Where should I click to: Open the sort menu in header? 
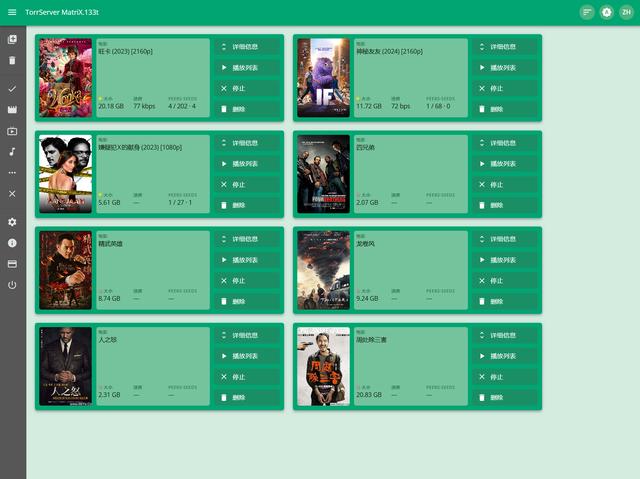pyautogui.click(x=587, y=12)
